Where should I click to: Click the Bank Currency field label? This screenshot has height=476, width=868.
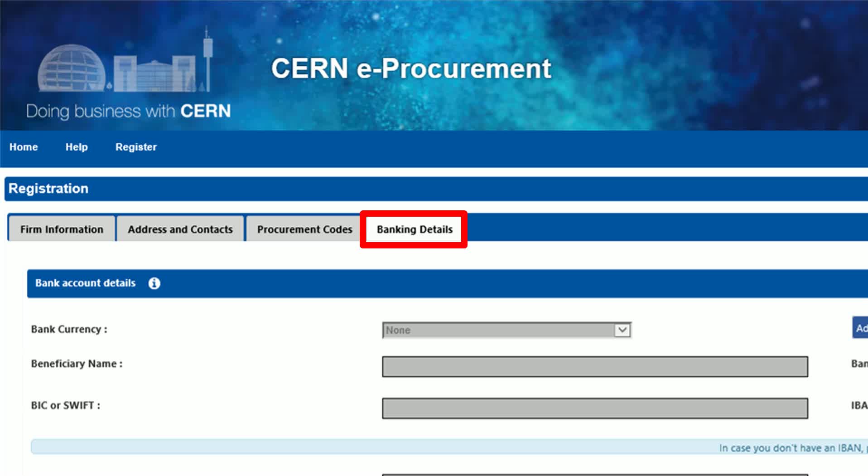coord(69,329)
